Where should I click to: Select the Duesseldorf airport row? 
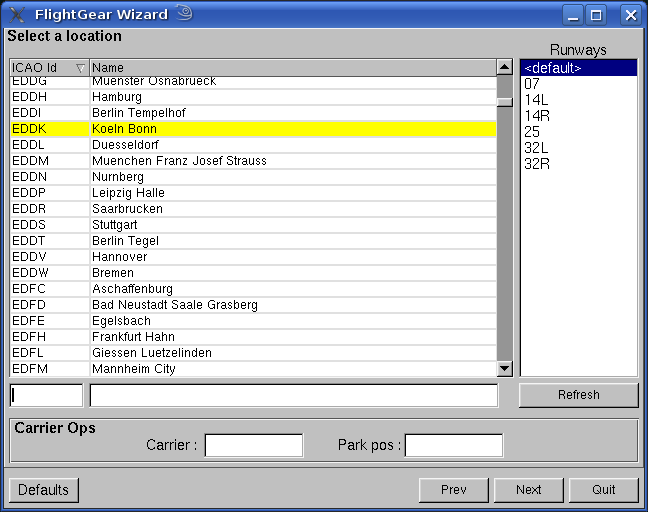pos(253,145)
